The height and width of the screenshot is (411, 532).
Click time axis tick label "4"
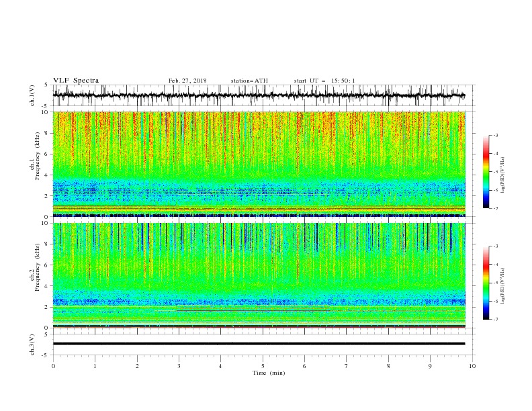[x=220, y=366]
